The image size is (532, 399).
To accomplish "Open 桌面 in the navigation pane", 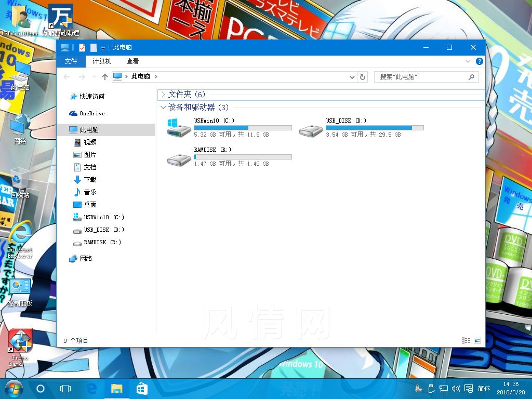I will coord(85,205).
